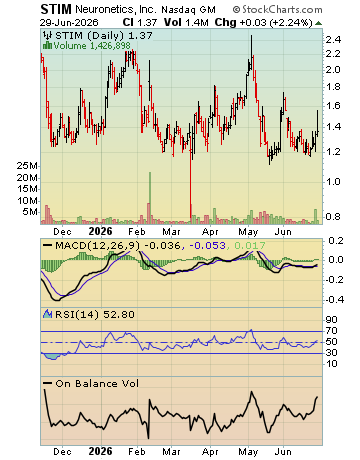This screenshot has height=460, width=360.
Task: Click the STIM ticker symbol title
Action: 56,9
